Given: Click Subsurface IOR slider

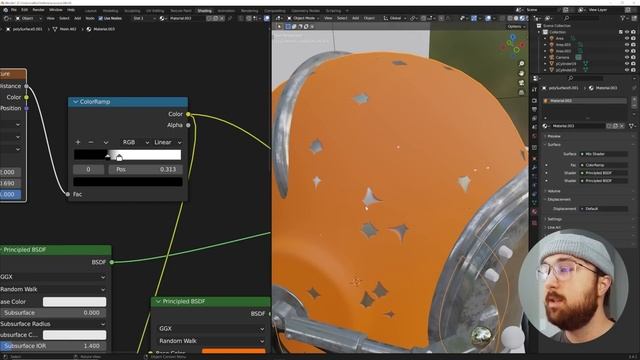Looking at the screenshot, I should (53, 346).
